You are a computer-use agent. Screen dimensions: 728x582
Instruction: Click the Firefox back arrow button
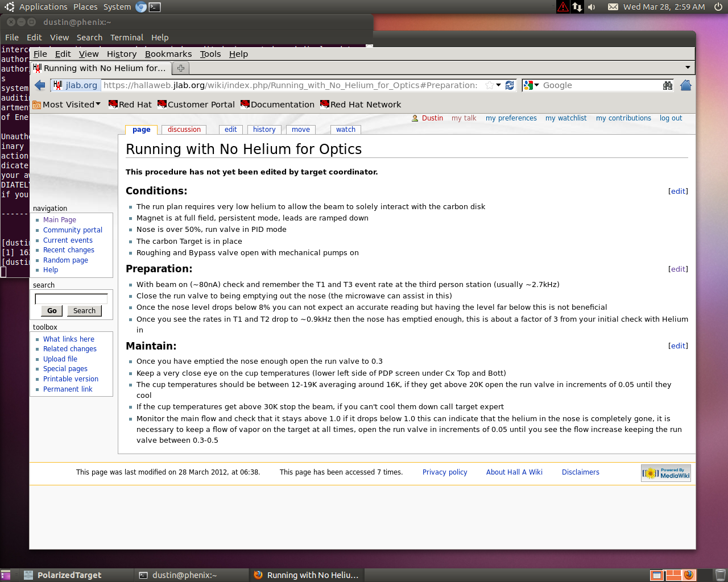pos(40,85)
